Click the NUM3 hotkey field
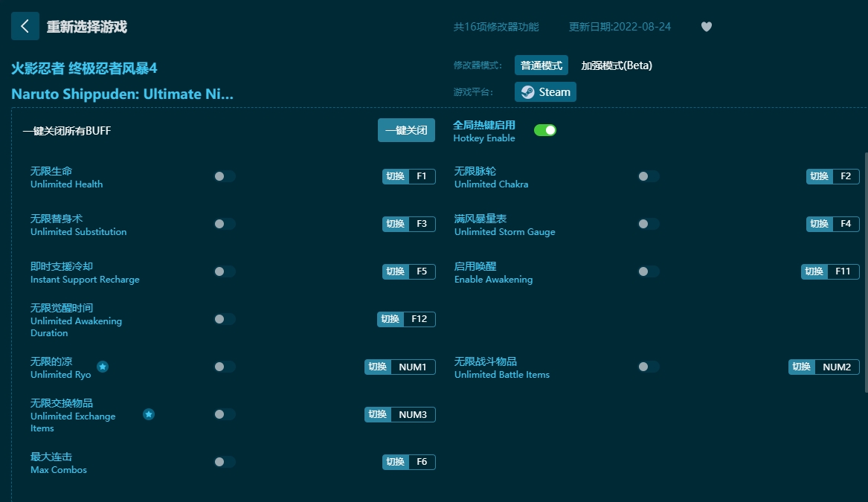Image resolution: width=868 pixels, height=502 pixels. tap(413, 414)
